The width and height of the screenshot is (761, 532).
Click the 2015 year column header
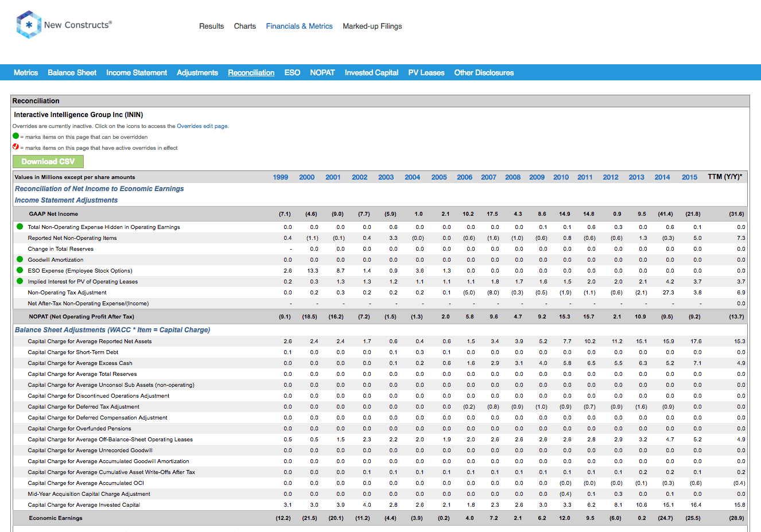click(690, 177)
